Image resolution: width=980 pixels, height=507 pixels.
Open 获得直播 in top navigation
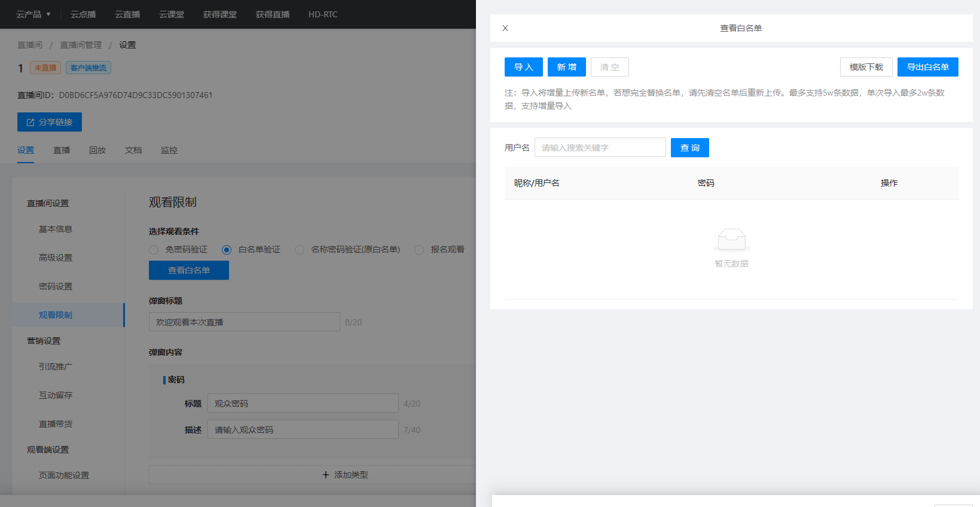coord(273,14)
